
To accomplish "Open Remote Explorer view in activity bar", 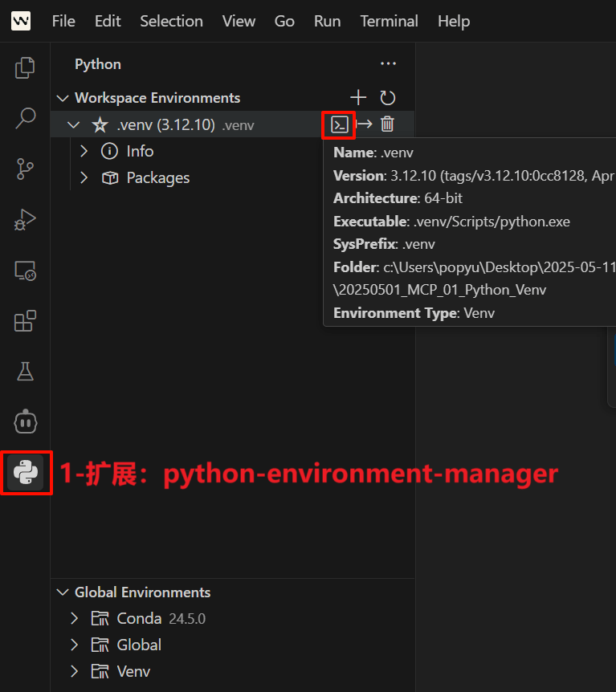I will click(x=25, y=271).
